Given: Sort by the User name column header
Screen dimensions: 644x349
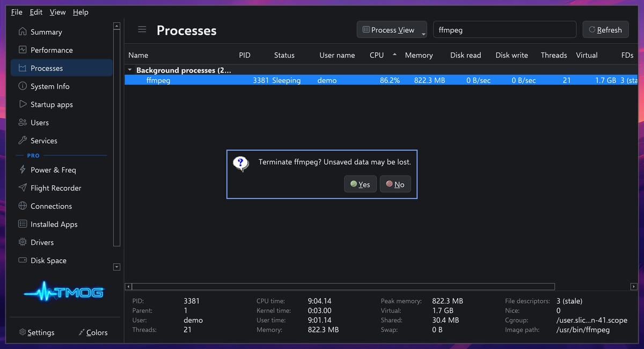Looking at the screenshot, I should pyautogui.click(x=337, y=55).
